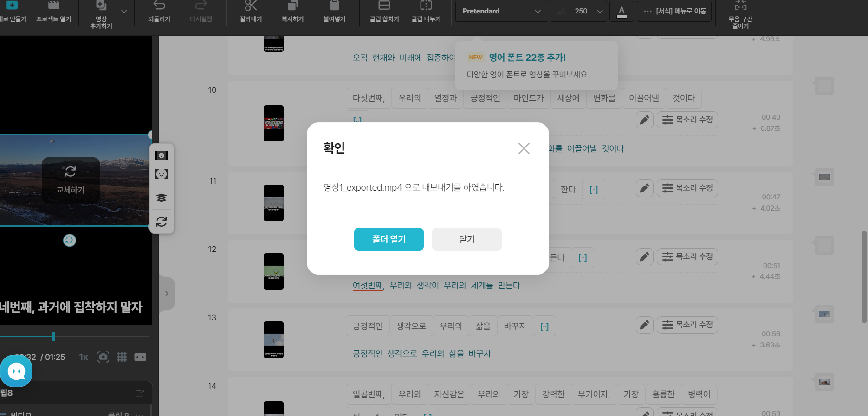Click the 되돌리기 undo icon
The height and width of the screenshot is (416, 868).
[159, 6]
